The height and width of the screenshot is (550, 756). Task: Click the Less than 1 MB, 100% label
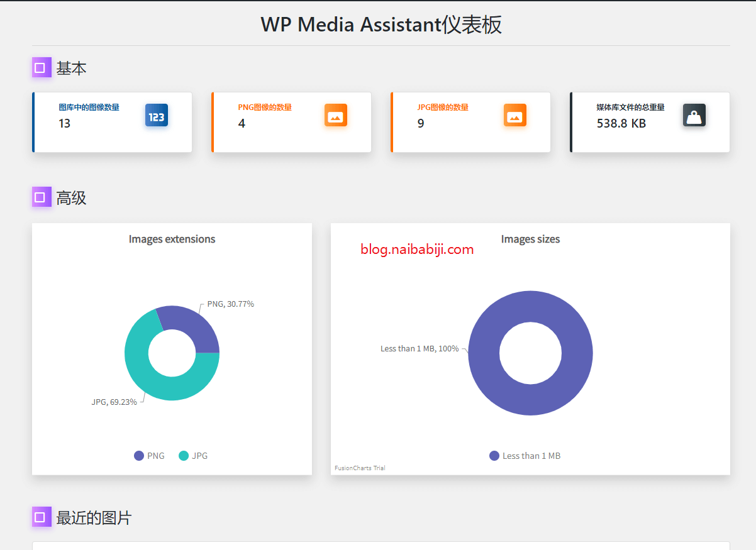click(419, 348)
